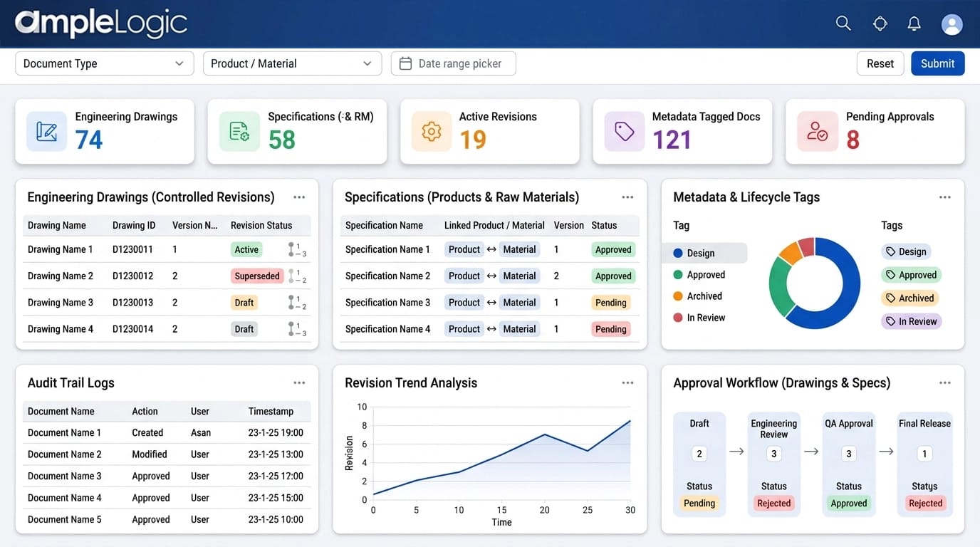The height and width of the screenshot is (547, 980).
Task: Click revision history icon for Drawing Name 1
Action: click(297, 249)
